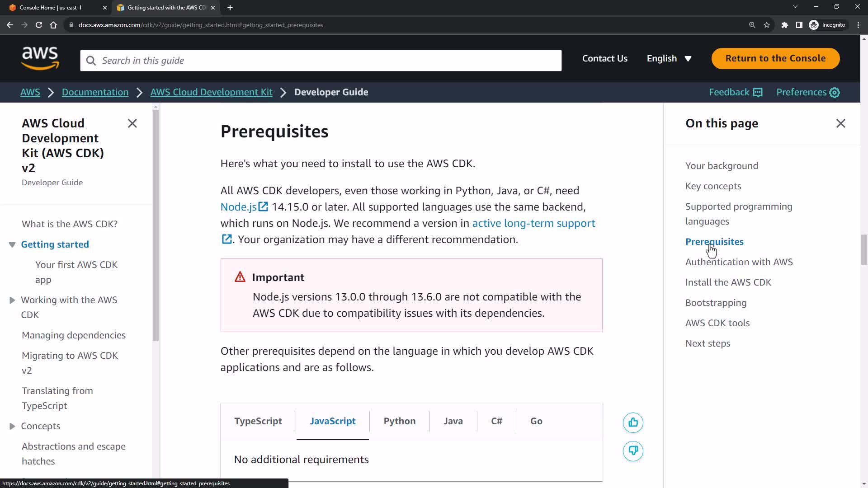Viewport: 868px width, 488px height.
Task: Close the left navigation sidebar
Action: (x=132, y=123)
